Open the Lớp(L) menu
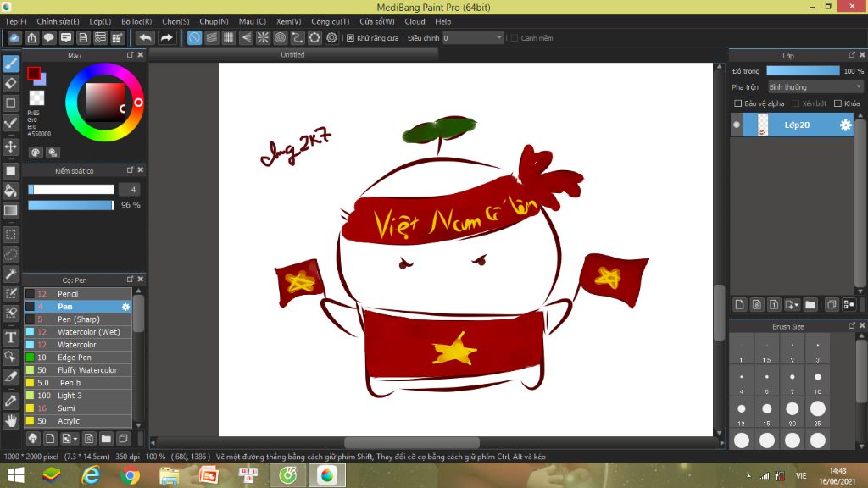The height and width of the screenshot is (488, 868). (x=100, y=21)
